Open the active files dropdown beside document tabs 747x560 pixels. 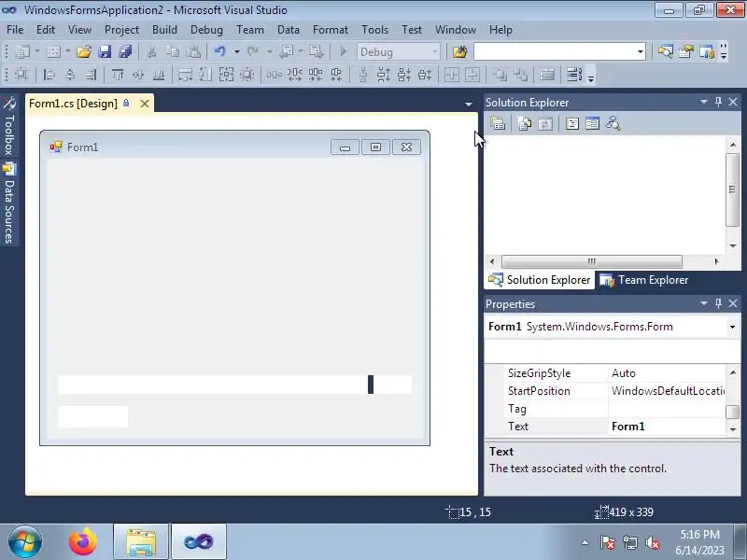(x=469, y=104)
